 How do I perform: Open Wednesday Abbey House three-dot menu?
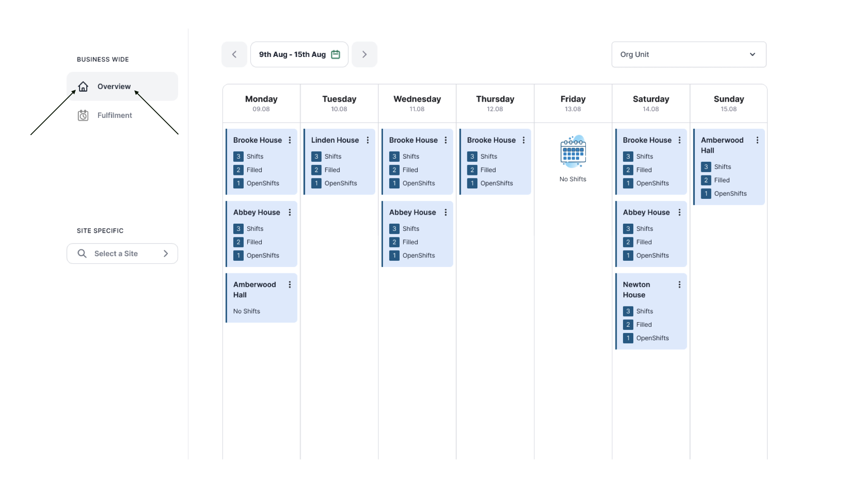point(445,212)
